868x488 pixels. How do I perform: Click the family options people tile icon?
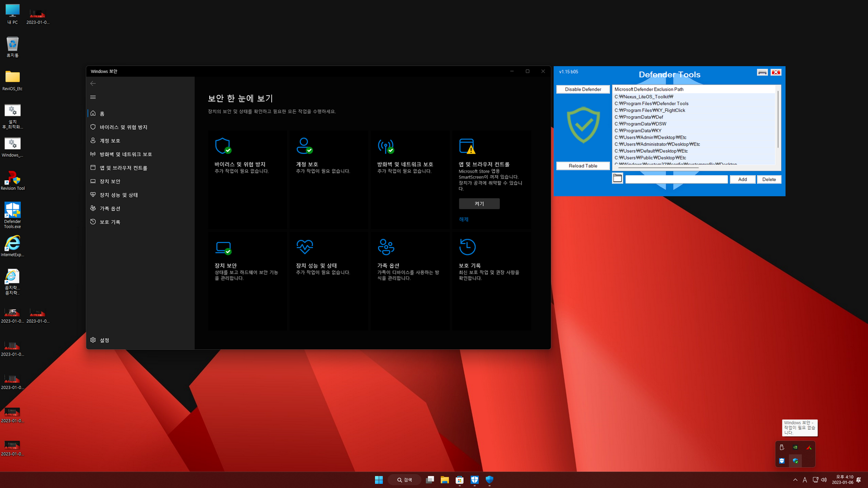[x=386, y=247]
